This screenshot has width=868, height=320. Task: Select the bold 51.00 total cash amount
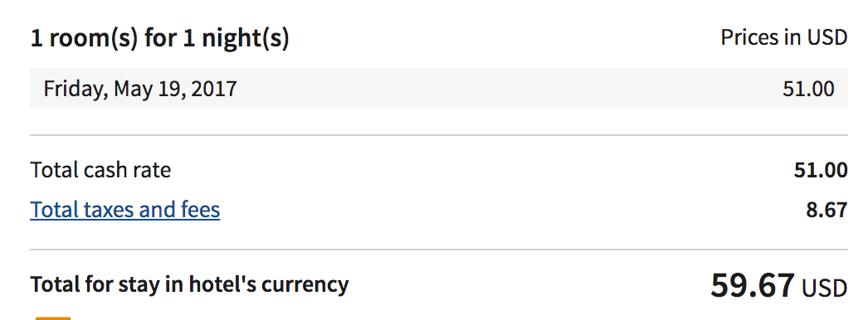[x=821, y=170]
